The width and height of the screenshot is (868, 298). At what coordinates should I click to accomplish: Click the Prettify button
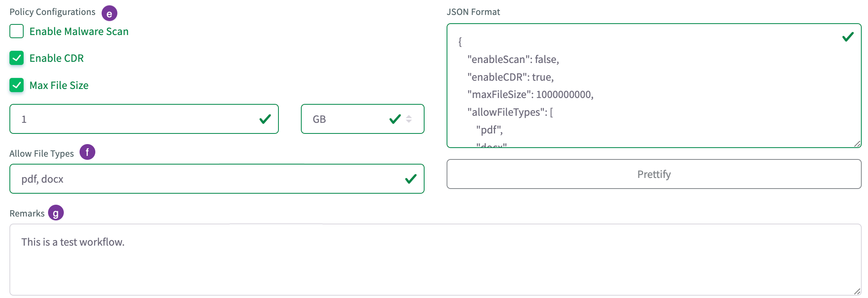click(654, 174)
